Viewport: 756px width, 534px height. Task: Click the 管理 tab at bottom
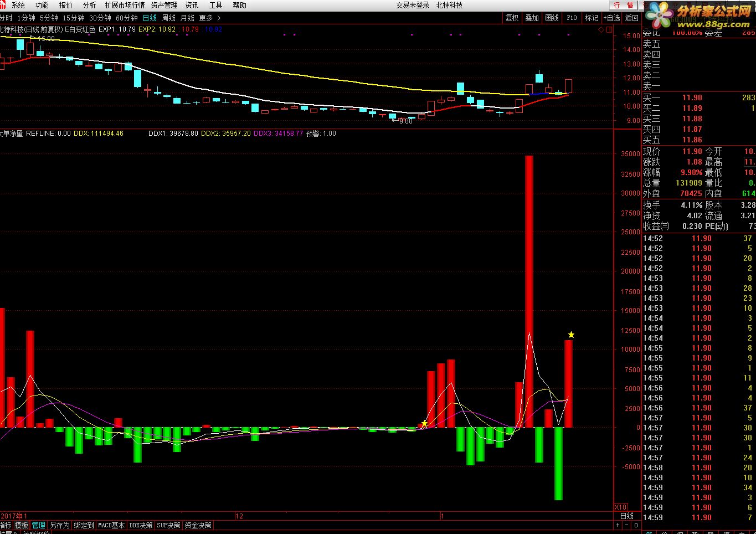pos(38,525)
